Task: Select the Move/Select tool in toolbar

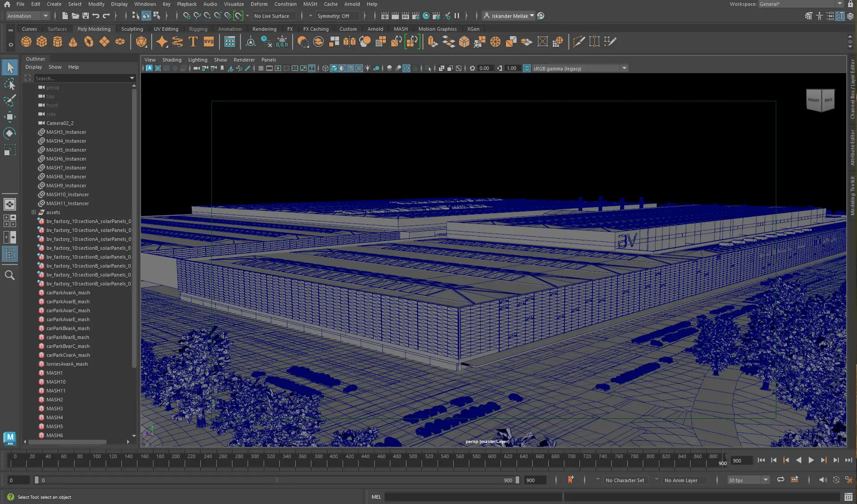Action: point(9,68)
